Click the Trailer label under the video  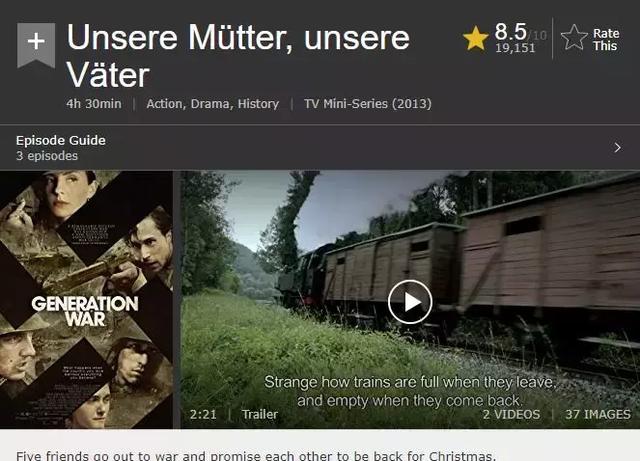click(260, 414)
